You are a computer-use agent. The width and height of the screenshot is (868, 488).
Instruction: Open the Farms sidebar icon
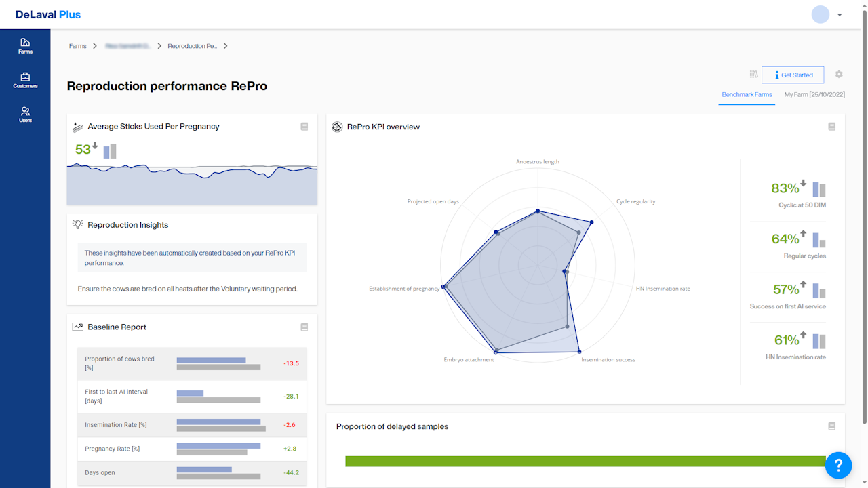(x=25, y=45)
